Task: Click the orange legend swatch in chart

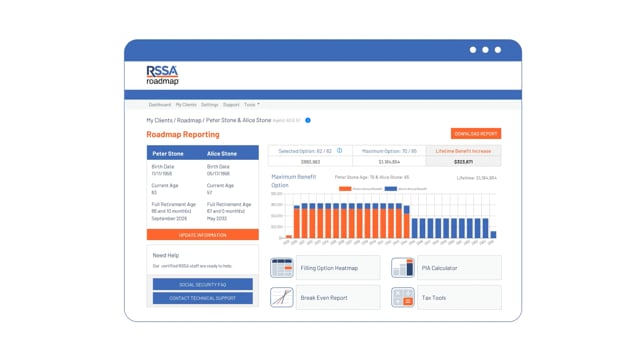Action: [345, 189]
